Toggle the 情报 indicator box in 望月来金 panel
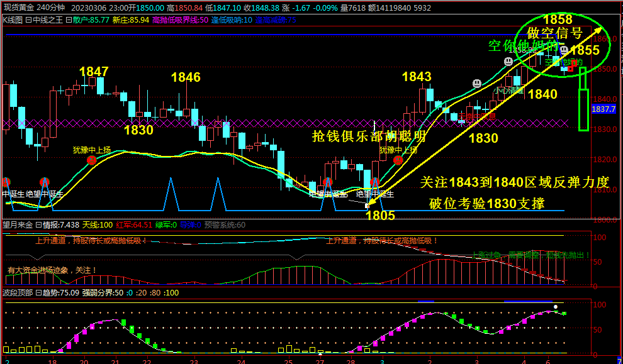The width and height of the screenshot is (623, 364). tap(38, 224)
